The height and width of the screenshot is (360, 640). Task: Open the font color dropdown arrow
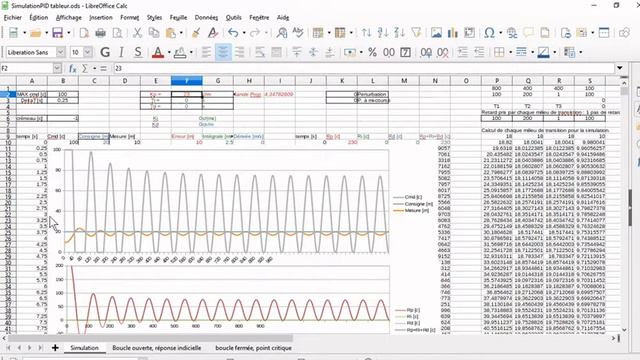click(169, 52)
